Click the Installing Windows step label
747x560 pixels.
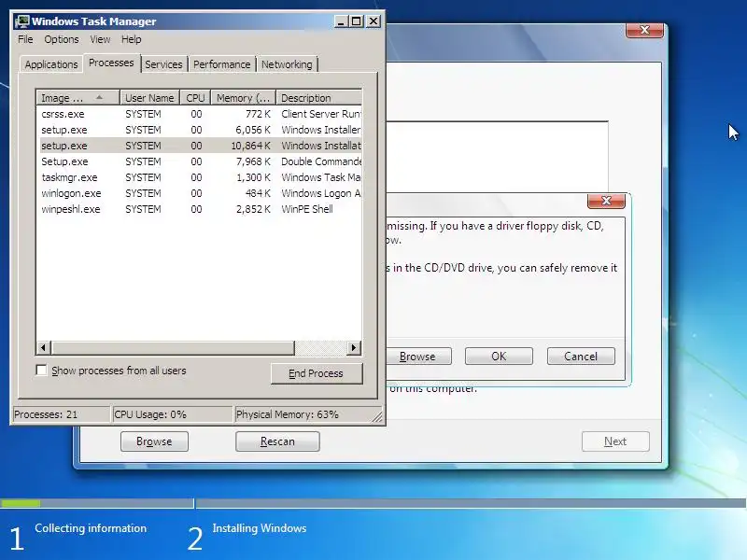coord(260,528)
